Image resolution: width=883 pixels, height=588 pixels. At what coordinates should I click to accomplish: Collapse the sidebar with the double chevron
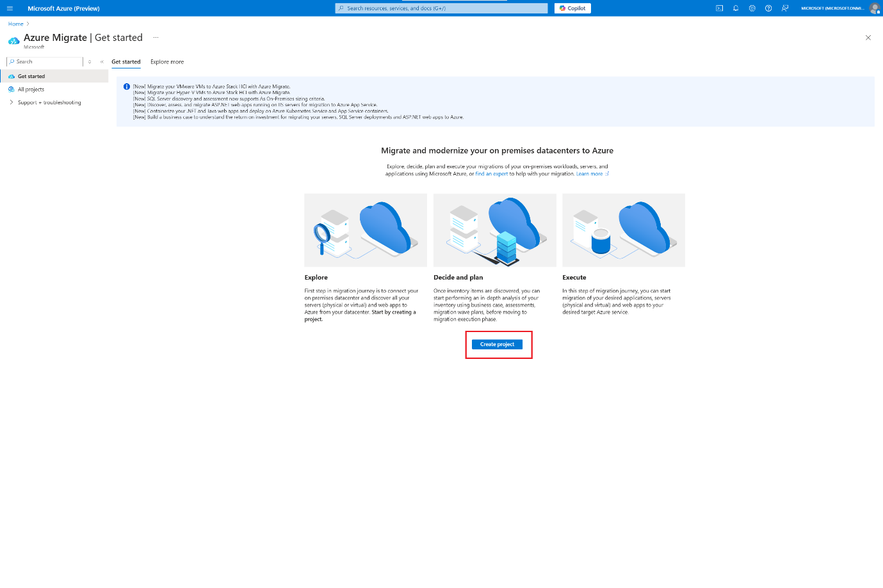point(101,61)
